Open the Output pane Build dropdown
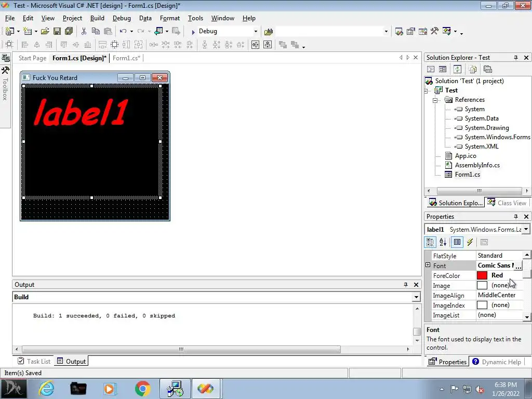 pyautogui.click(x=416, y=297)
